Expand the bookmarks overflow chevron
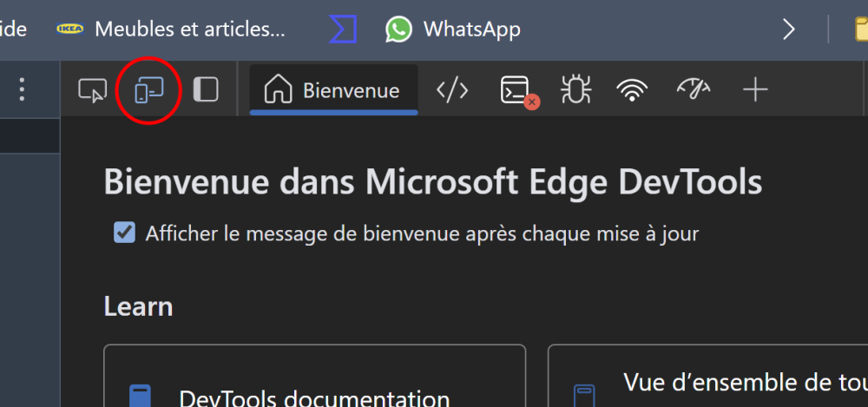 [789, 30]
